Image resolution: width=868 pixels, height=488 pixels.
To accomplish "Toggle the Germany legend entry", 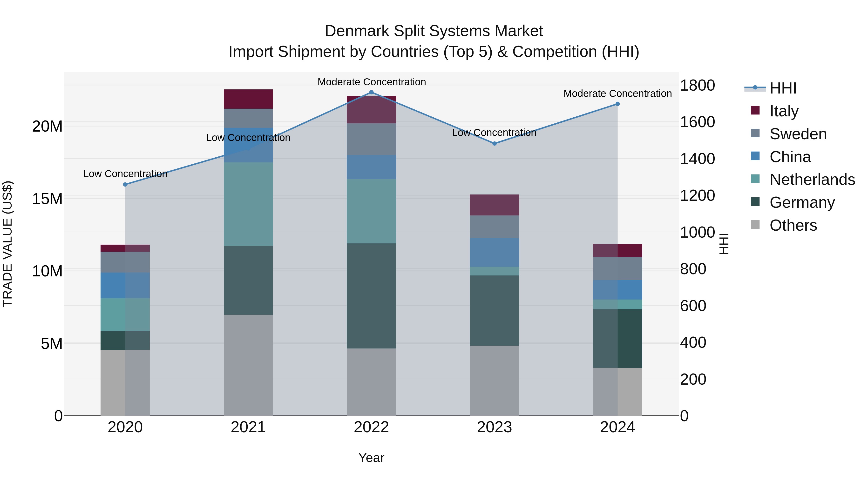I will click(793, 202).
